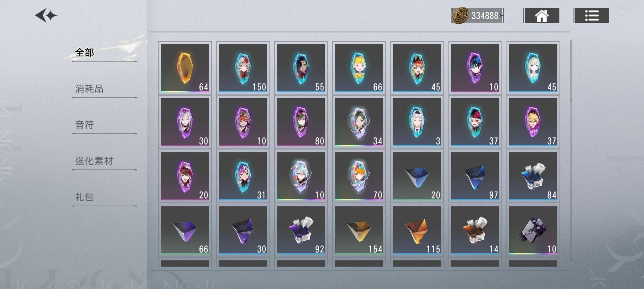The image size is (644, 289).
Task: Select the golden crystal item with 64
Action: pos(185,68)
